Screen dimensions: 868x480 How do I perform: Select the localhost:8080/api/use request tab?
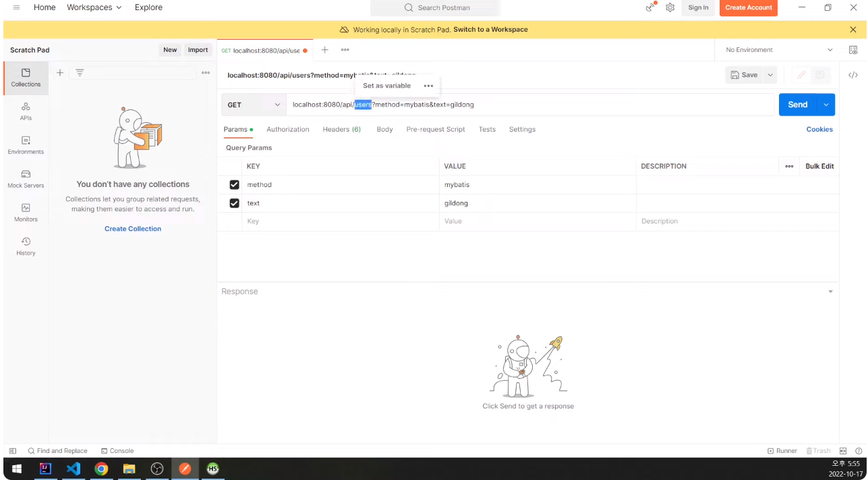pyautogui.click(x=264, y=51)
